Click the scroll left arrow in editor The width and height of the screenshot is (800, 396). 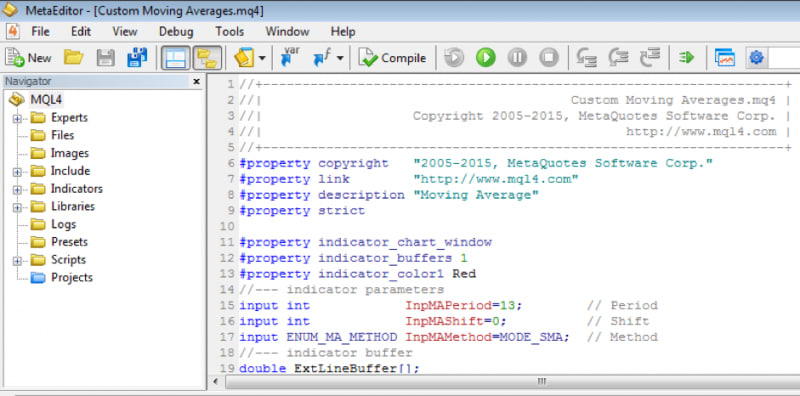[x=216, y=382]
